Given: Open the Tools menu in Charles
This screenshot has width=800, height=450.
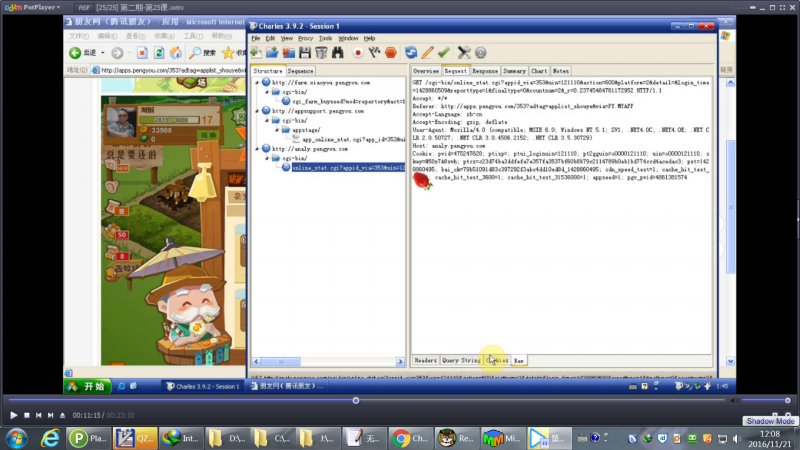Looking at the screenshot, I should [325, 38].
